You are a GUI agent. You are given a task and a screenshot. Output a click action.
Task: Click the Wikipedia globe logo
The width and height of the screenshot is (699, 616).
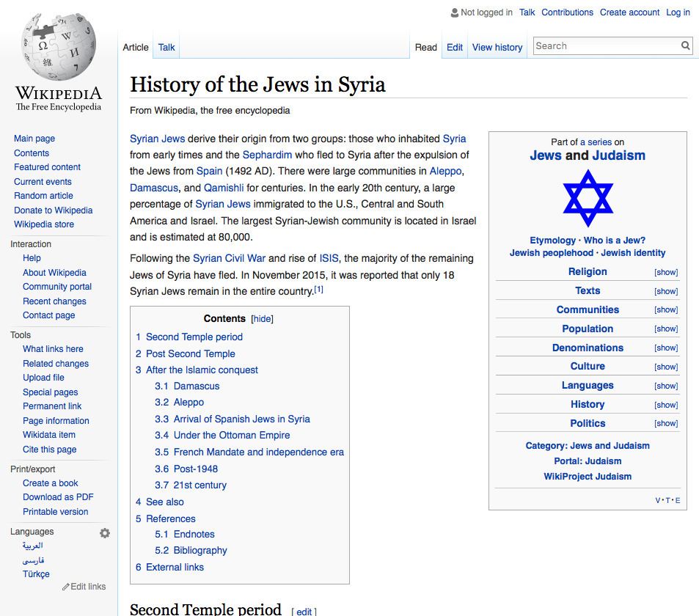click(x=59, y=45)
